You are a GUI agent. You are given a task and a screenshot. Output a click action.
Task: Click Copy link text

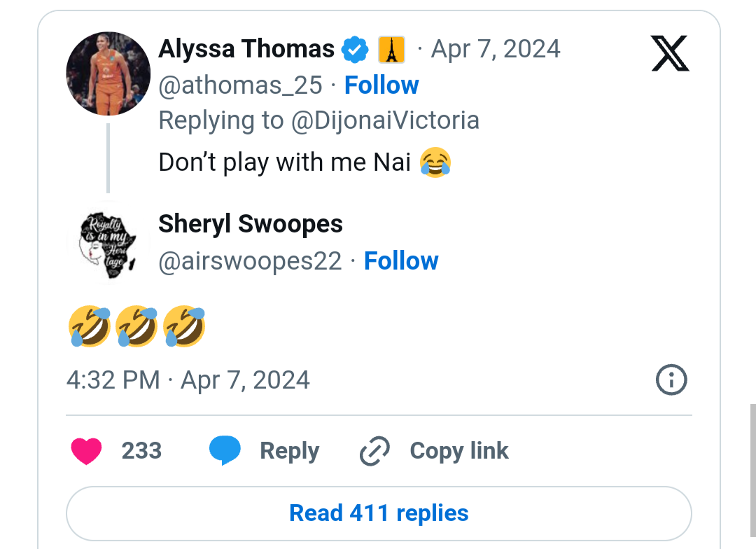[x=459, y=451]
